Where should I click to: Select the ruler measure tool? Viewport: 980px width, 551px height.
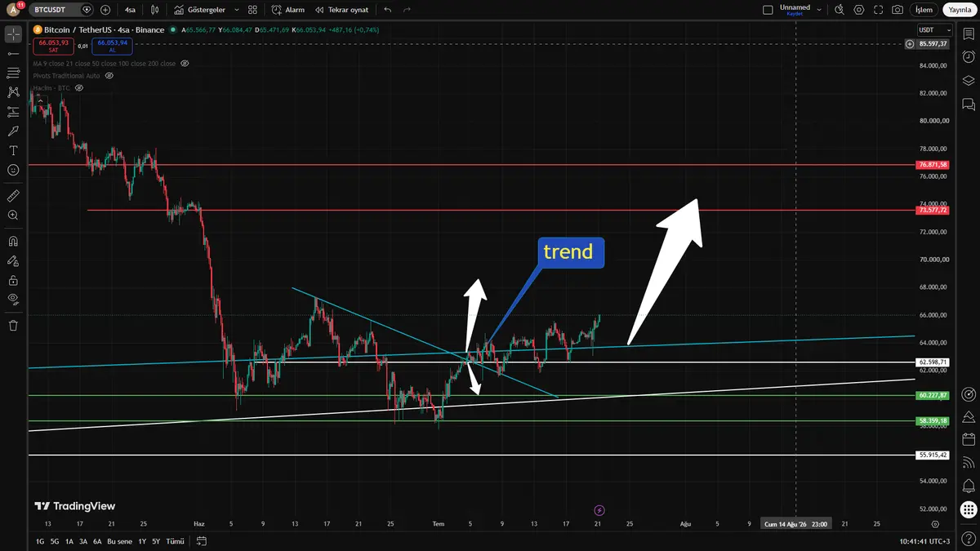13,196
